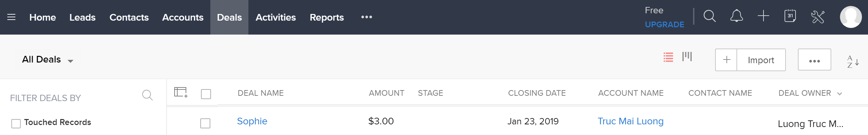868x135 pixels.
Task: Switch to kanban view icon
Action: click(687, 57)
